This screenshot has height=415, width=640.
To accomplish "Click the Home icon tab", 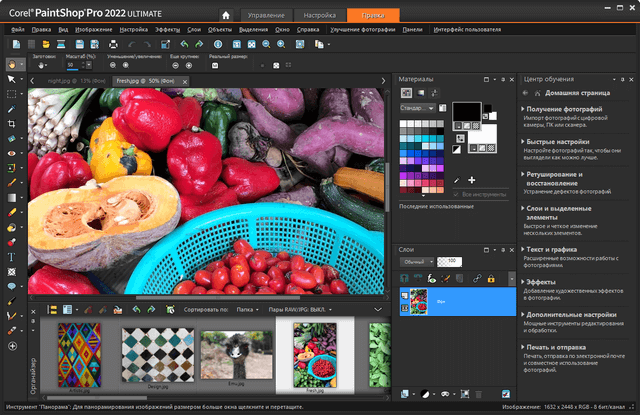I will point(226,15).
